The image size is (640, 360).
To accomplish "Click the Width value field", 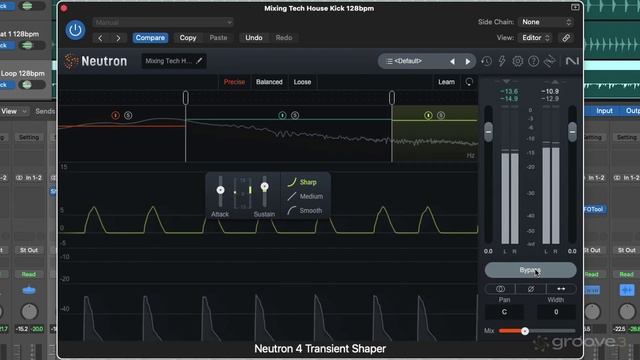I will point(556,312).
